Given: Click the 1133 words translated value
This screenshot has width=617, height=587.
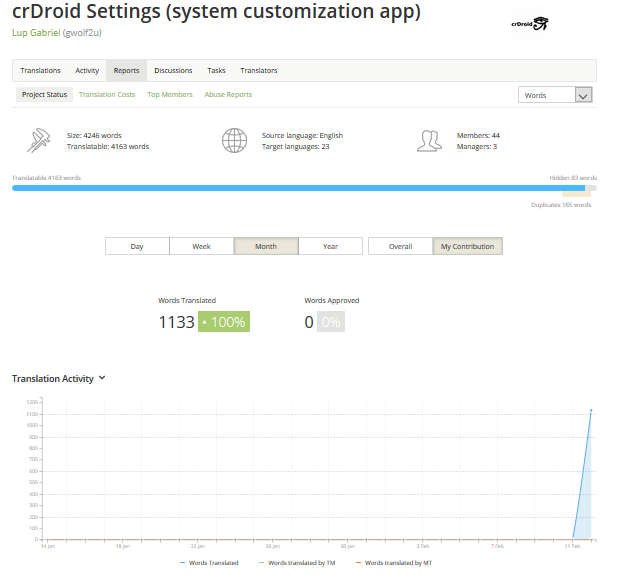Looking at the screenshot, I should (x=176, y=322).
